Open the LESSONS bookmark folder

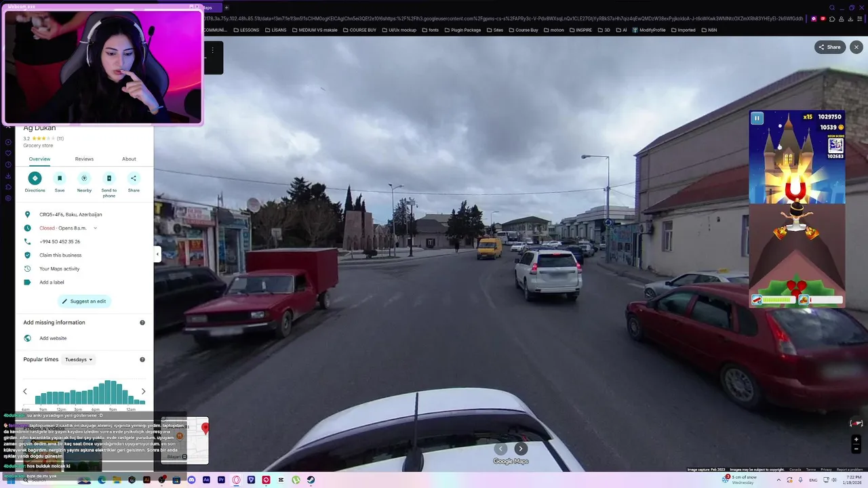[245, 30]
